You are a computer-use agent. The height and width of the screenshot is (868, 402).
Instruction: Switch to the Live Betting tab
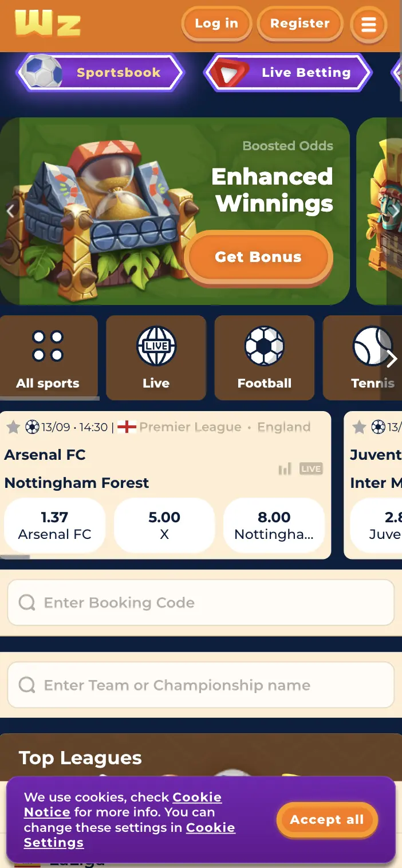tap(288, 73)
